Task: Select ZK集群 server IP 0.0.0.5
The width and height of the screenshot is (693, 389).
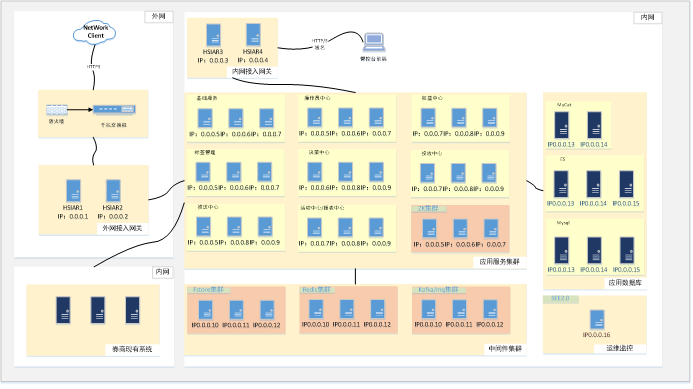Action: pyautogui.click(x=430, y=229)
